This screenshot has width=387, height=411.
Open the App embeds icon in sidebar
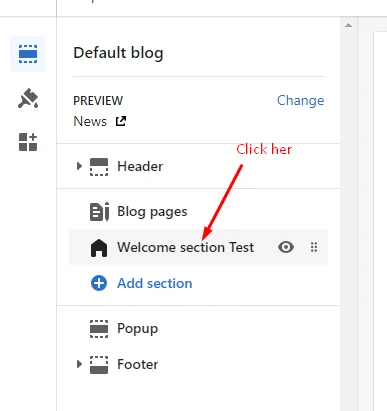tap(28, 142)
